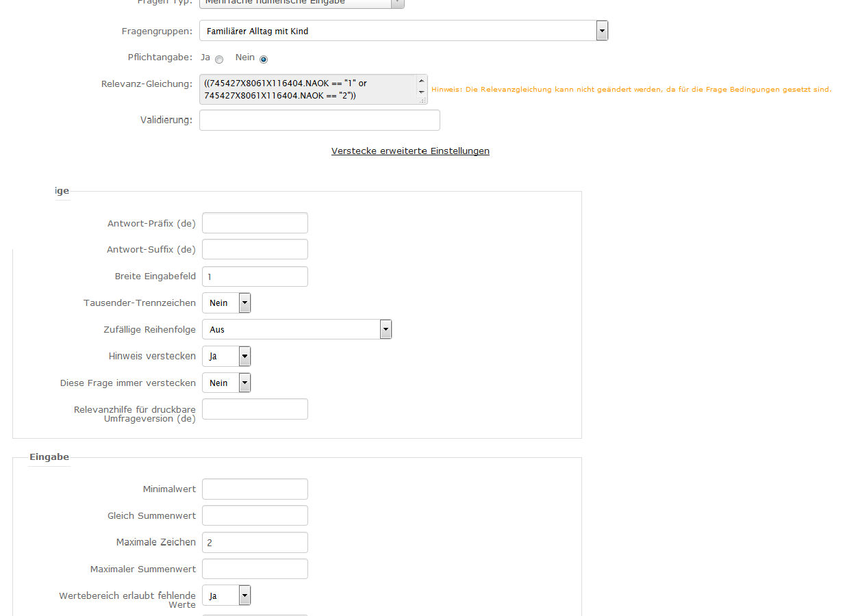
Task: Click the Validierung input field
Action: (319, 120)
